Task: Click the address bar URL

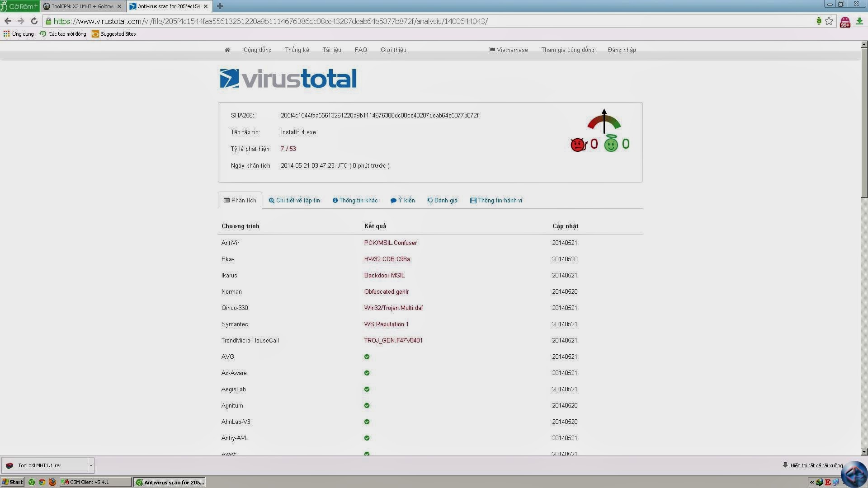Action: tap(270, 21)
